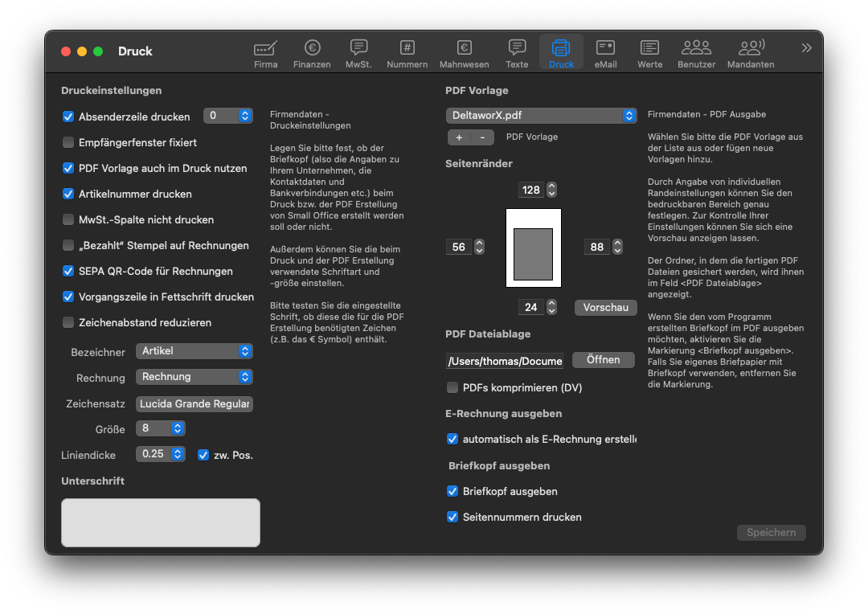Open the Größe font size dropdown
This screenshot has width=868, height=614.
click(161, 428)
